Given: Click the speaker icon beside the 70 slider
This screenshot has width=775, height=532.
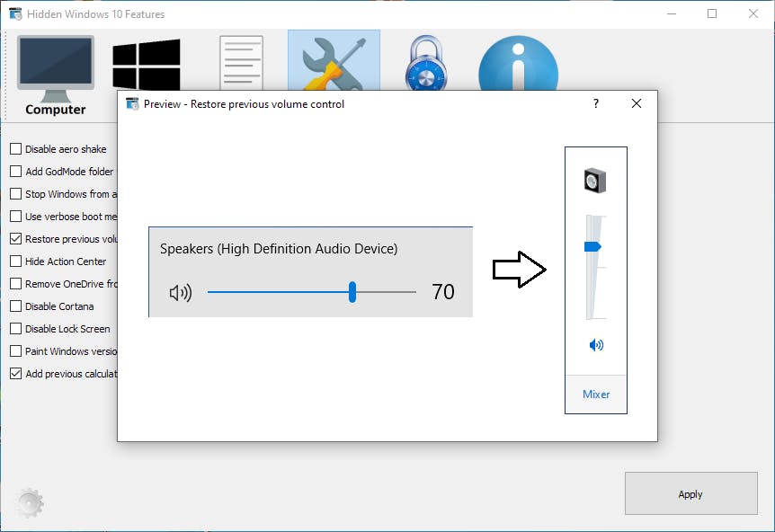Looking at the screenshot, I should pos(181,293).
